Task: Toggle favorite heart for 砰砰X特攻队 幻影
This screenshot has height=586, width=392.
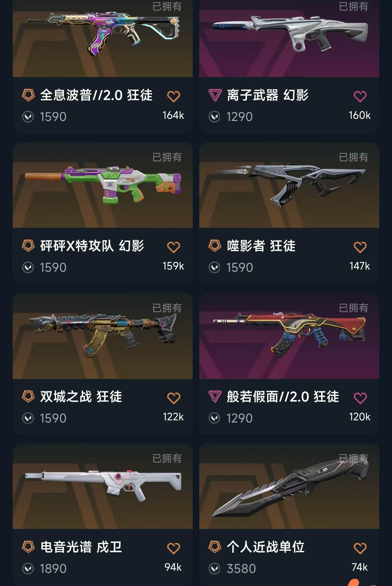Action: coord(173,247)
